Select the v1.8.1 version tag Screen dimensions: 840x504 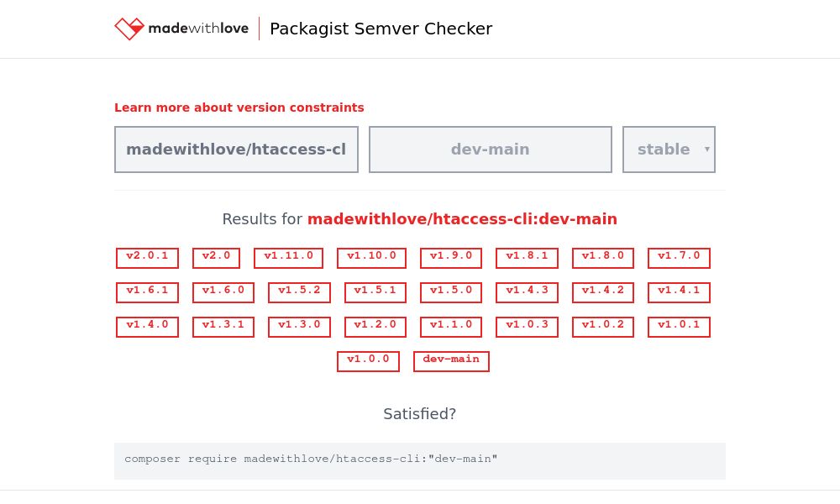click(x=527, y=257)
